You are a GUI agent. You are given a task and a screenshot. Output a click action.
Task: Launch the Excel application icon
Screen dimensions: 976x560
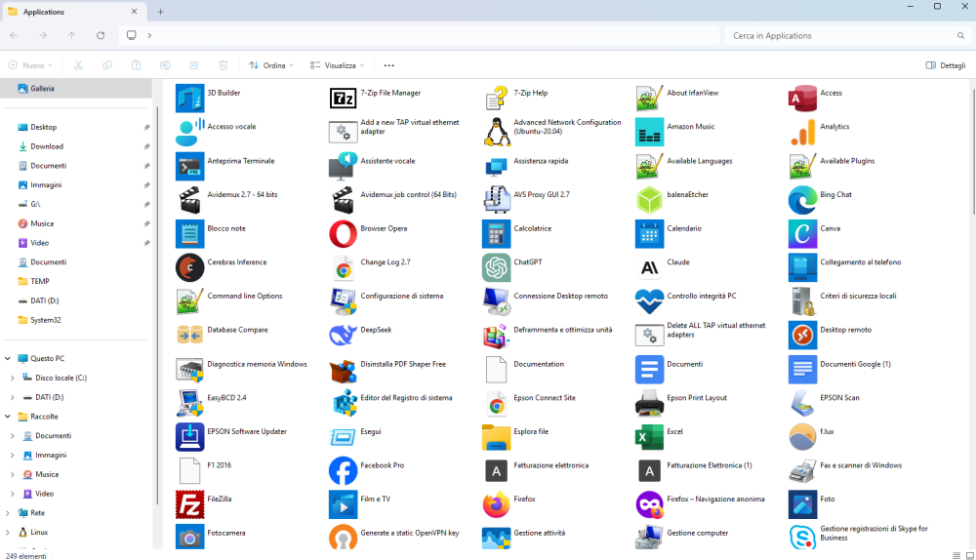pyautogui.click(x=649, y=436)
